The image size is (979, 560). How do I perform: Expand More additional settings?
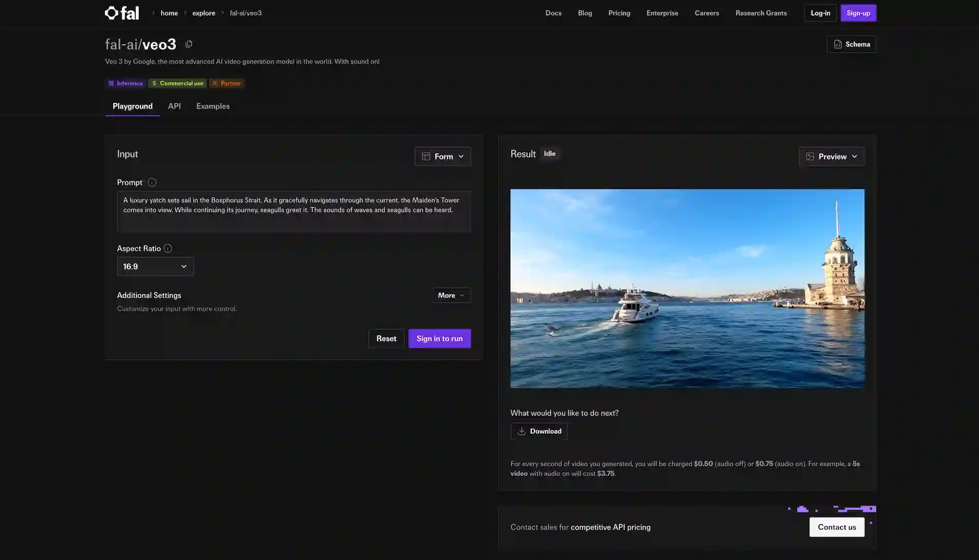pos(451,296)
